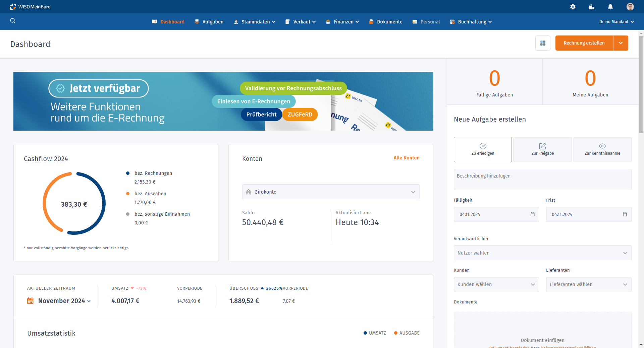Click the Aufgaben icon in navigation
This screenshot has width=644, height=348.
click(x=197, y=22)
